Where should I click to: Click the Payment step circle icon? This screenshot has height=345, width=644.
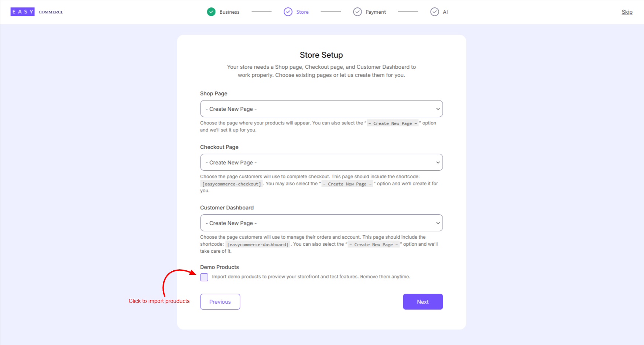[357, 12]
